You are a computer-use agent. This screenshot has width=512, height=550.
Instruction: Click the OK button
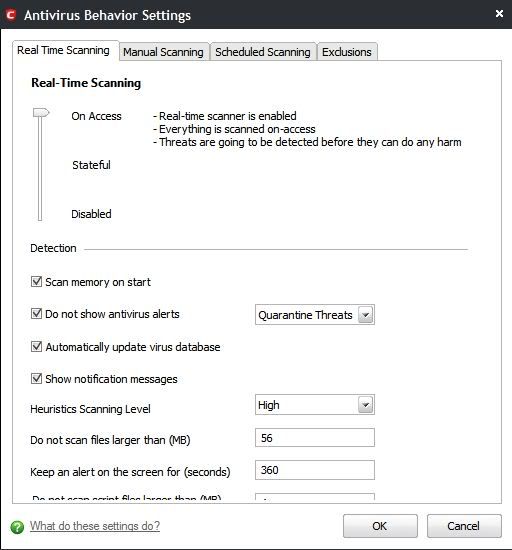[380, 526]
